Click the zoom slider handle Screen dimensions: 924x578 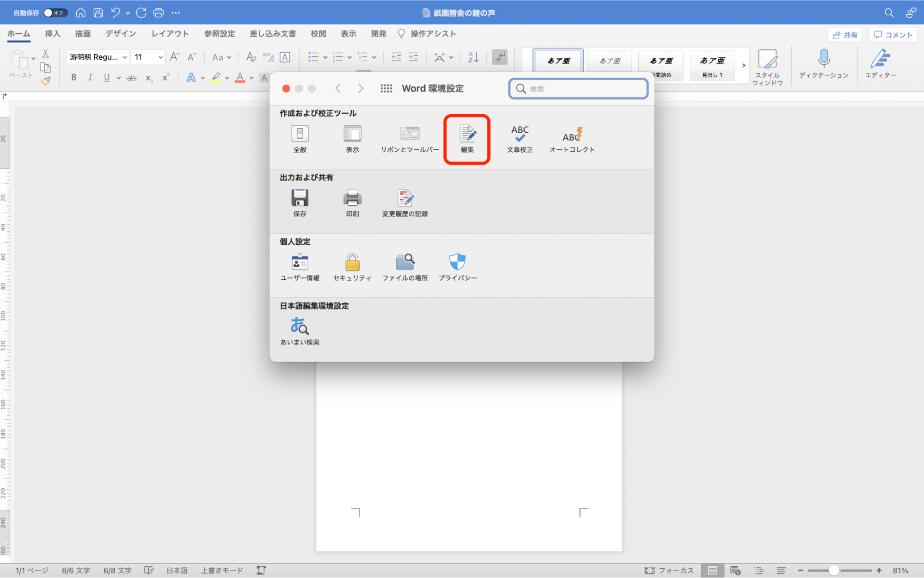pos(834,571)
